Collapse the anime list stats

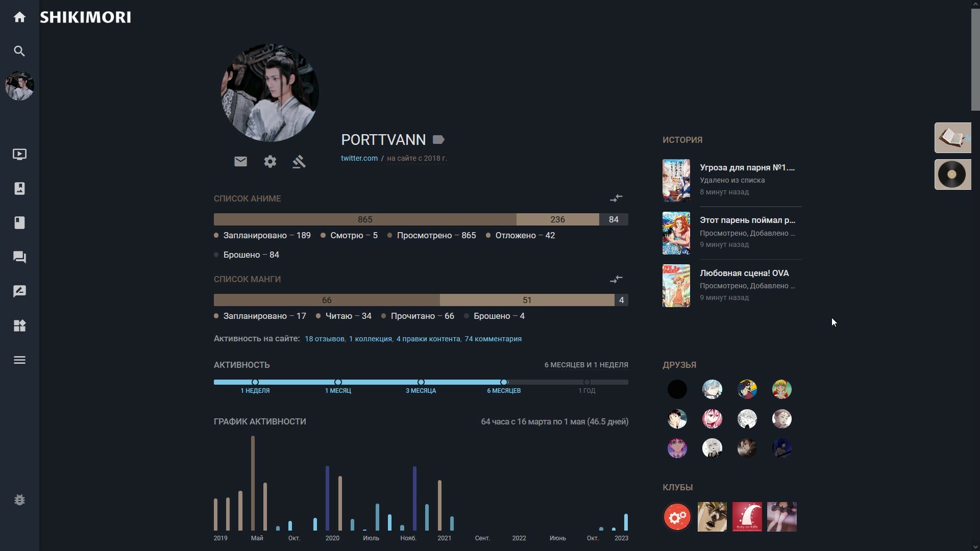(616, 198)
